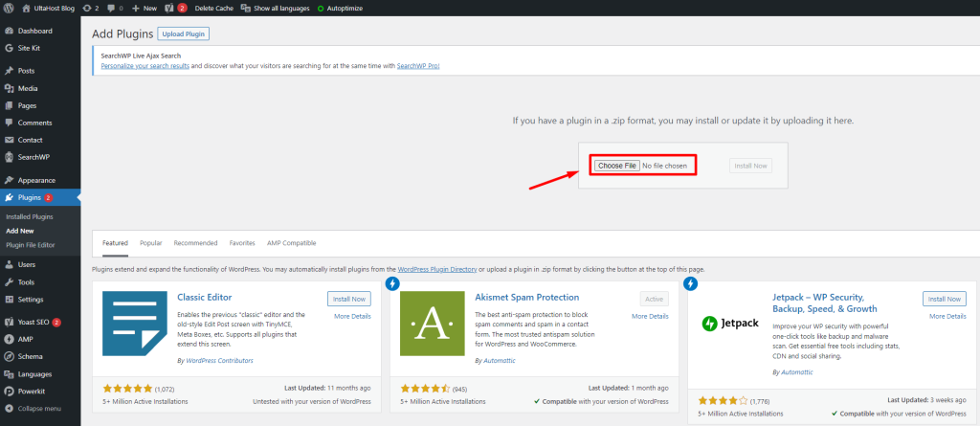
Task: Open Dashboard from the sidebar
Action: tap(34, 32)
